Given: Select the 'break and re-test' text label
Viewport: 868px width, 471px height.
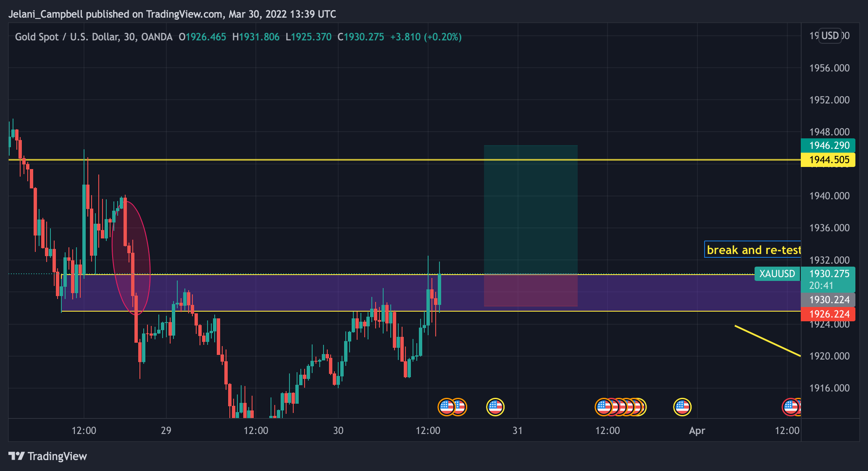Looking at the screenshot, I should click(753, 249).
